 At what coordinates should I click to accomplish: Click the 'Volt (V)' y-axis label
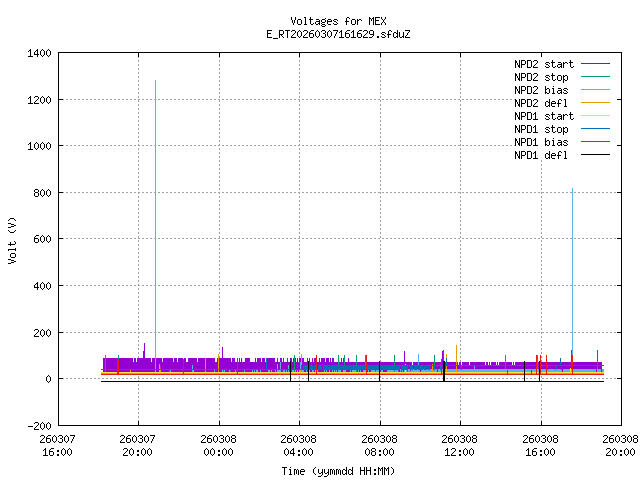(x=12, y=239)
